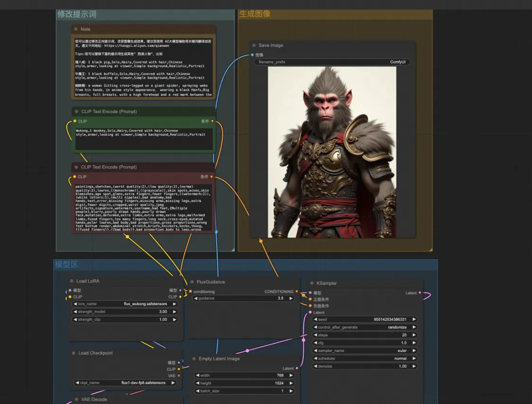Click the Note text area
The width and height of the screenshot is (532, 404).
[143, 67]
